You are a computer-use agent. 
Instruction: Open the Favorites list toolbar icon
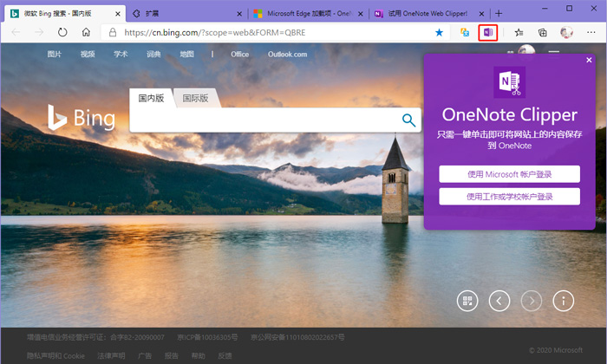[519, 32]
